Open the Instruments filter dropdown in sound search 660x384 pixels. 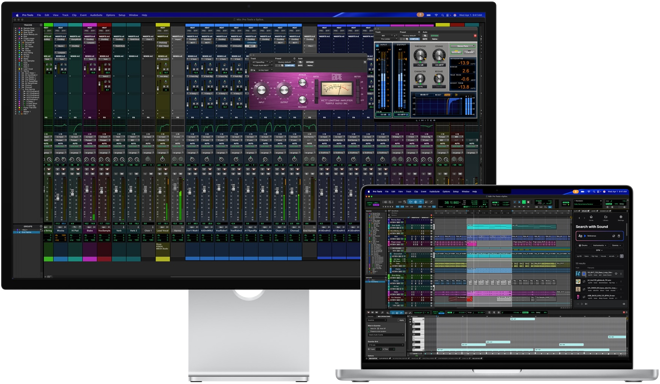point(599,245)
